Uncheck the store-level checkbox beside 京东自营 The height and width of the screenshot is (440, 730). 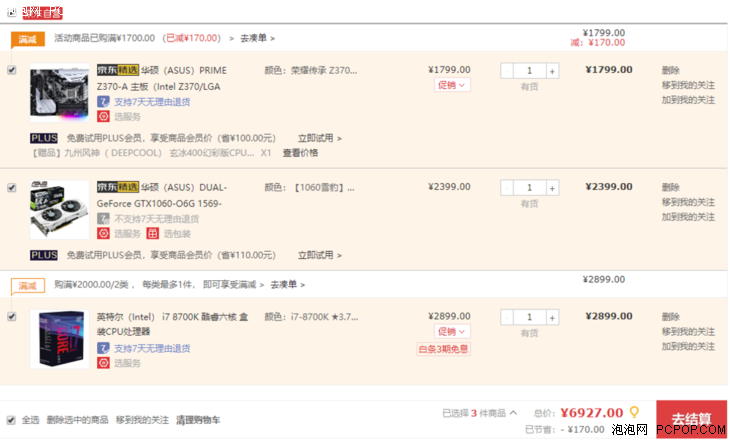pos(12,13)
